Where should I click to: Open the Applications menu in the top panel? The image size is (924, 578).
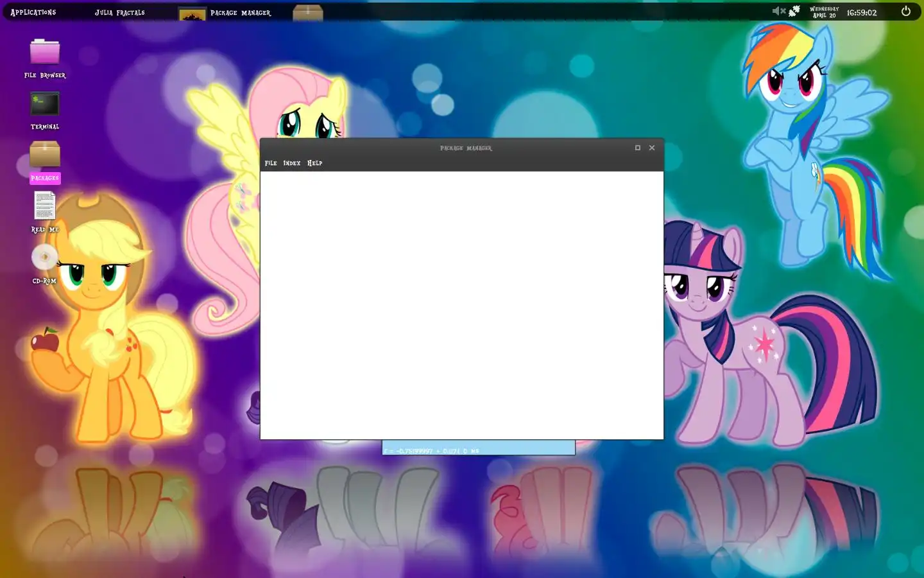(x=33, y=12)
